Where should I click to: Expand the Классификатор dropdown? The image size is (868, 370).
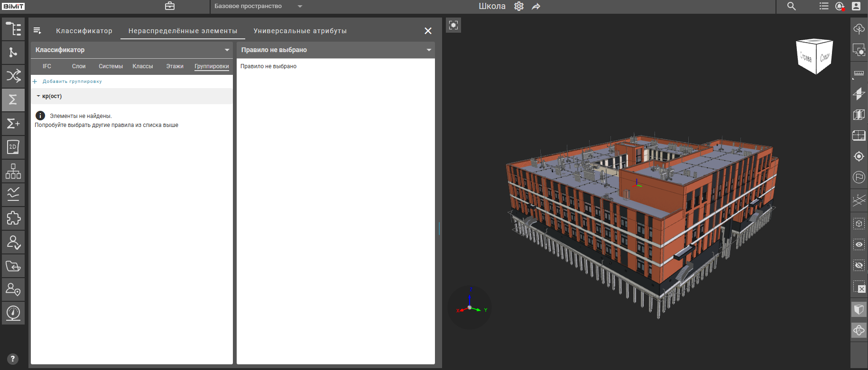point(227,50)
